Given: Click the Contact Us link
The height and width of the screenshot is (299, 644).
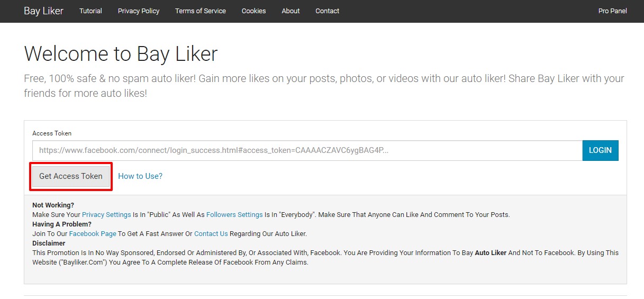Looking at the screenshot, I should [x=211, y=234].
